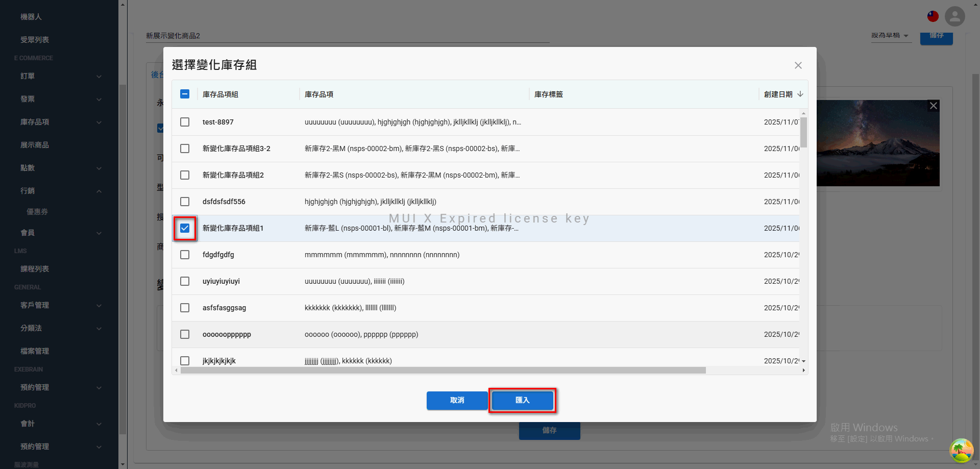Expand the 點數 sidebar menu
The width and height of the screenshot is (980, 469).
point(59,168)
